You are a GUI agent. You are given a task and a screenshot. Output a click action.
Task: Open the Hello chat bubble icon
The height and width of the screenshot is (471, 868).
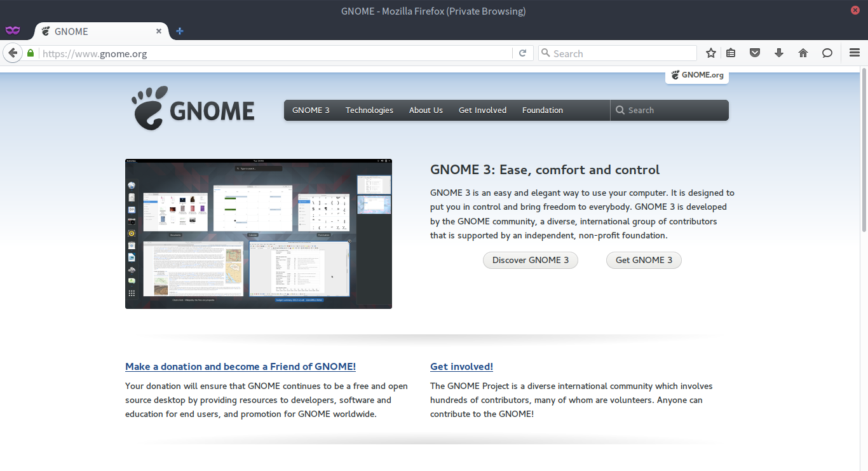tap(827, 53)
